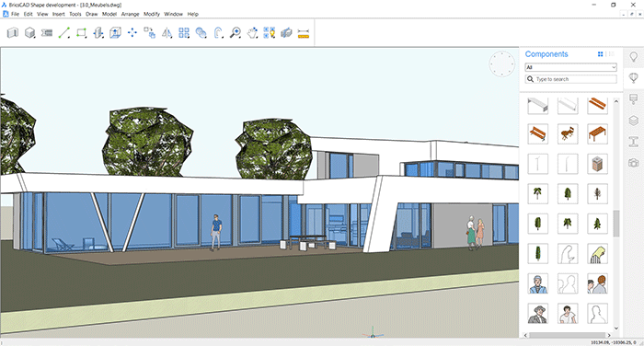Image resolution: width=644 pixels, height=346 pixels.
Task: Toggle the lightbulb tips sidebar tab
Action: click(x=633, y=57)
